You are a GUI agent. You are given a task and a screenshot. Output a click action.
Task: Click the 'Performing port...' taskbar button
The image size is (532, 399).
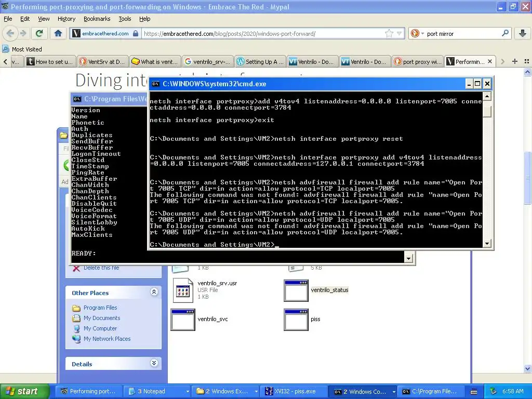88,391
